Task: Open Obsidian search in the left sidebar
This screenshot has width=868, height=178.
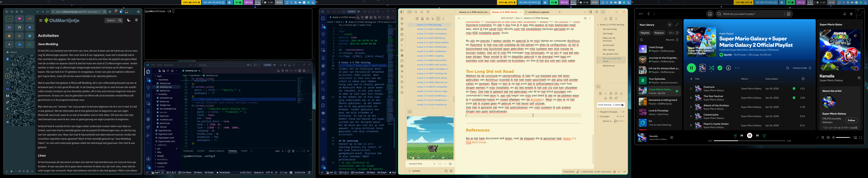Action: 415,12
